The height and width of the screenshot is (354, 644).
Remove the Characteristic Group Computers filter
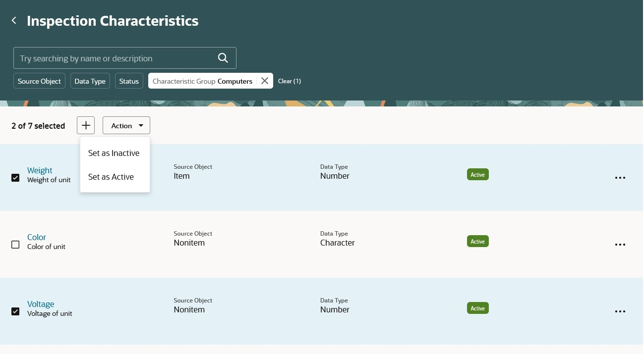265,81
